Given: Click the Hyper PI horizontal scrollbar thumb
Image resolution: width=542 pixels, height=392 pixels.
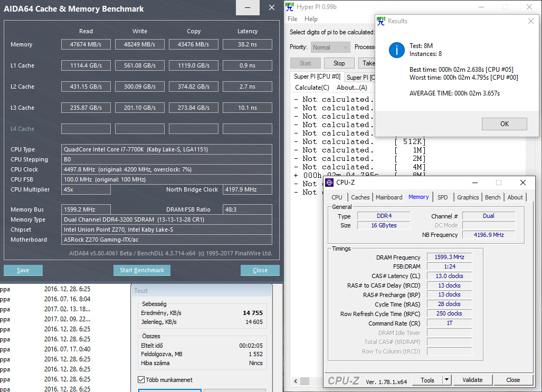Looking at the screenshot, I should pyautogui.click(x=305, y=381).
